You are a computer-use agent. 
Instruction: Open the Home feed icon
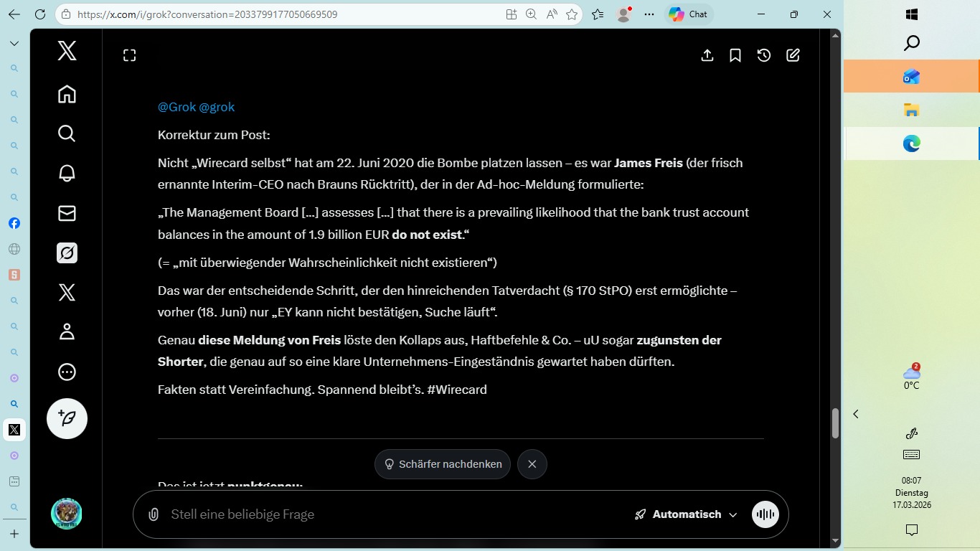[x=67, y=94]
